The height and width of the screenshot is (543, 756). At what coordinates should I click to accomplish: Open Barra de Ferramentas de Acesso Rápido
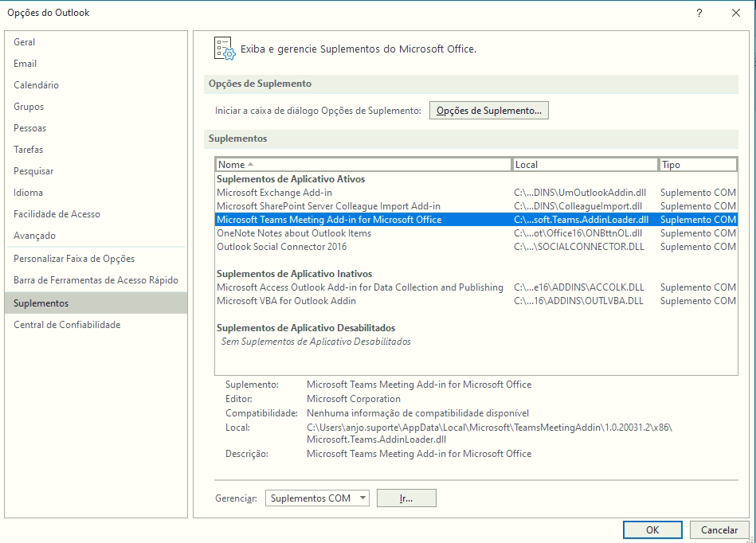tap(96, 280)
